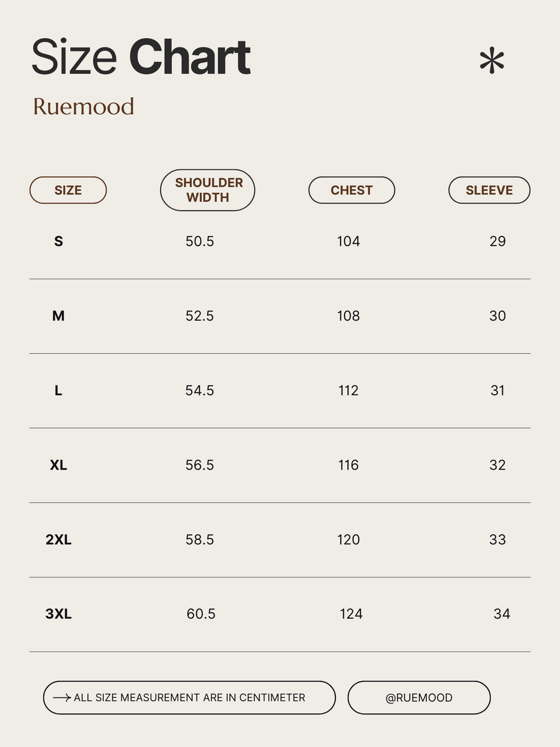Select the L size row label

(x=58, y=391)
